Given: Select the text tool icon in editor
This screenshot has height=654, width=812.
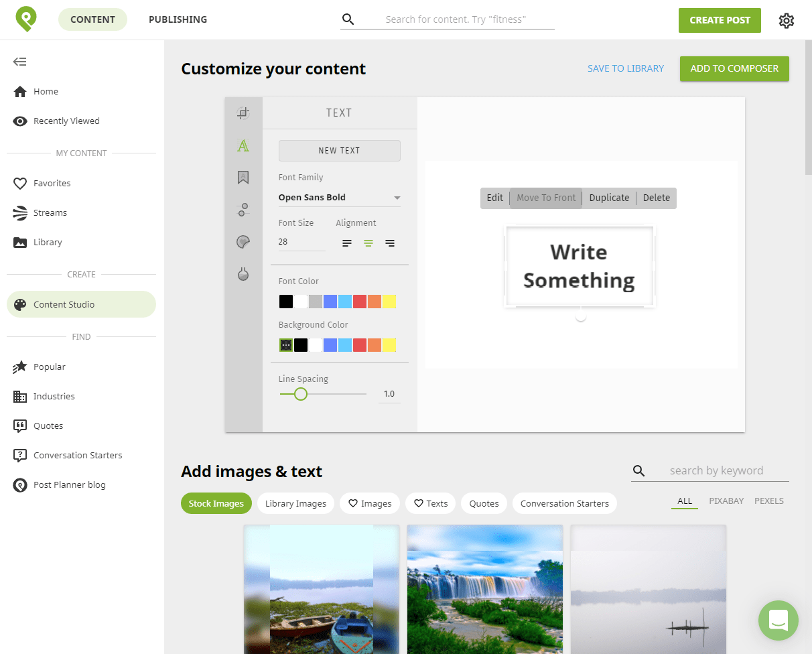Looking at the screenshot, I should (243, 145).
